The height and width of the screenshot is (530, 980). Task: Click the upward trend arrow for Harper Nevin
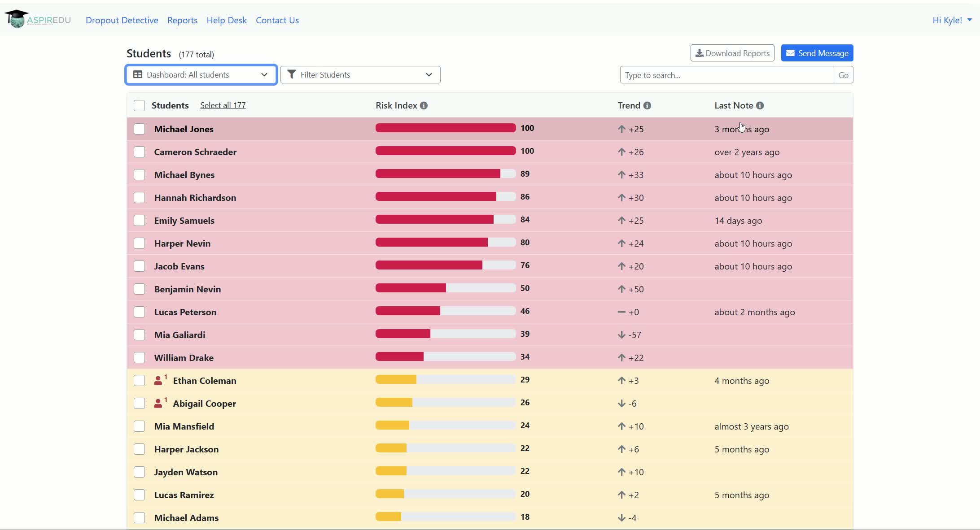(621, 243)
